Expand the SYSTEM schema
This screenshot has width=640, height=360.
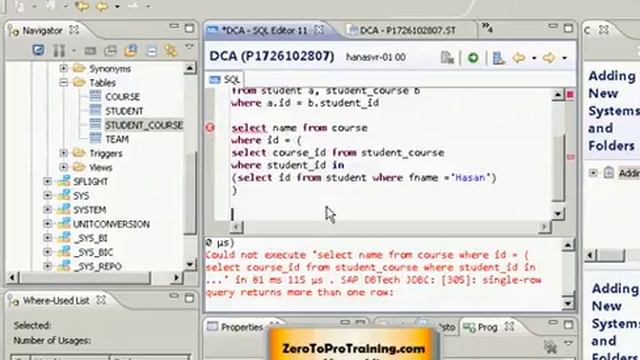point(47,209)
